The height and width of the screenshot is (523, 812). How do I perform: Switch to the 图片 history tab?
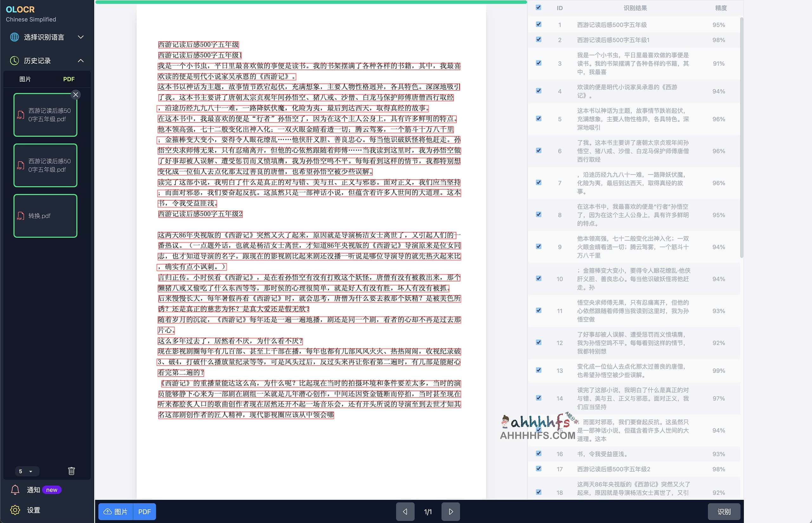click(25, 79)
